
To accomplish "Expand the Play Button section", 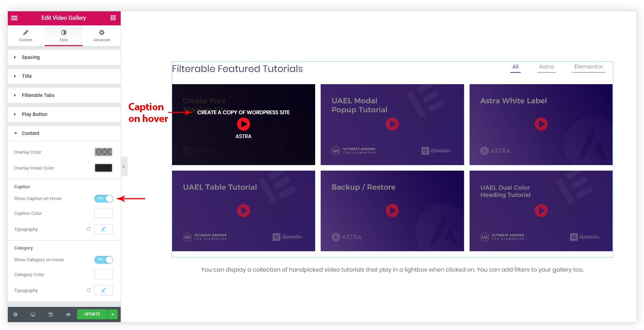I will click(64, 115).
